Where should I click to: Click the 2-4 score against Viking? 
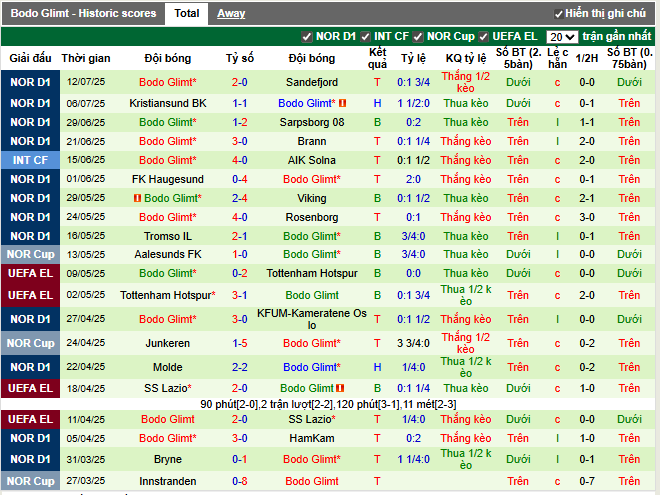pyautogui.click(x=240, y=198)
